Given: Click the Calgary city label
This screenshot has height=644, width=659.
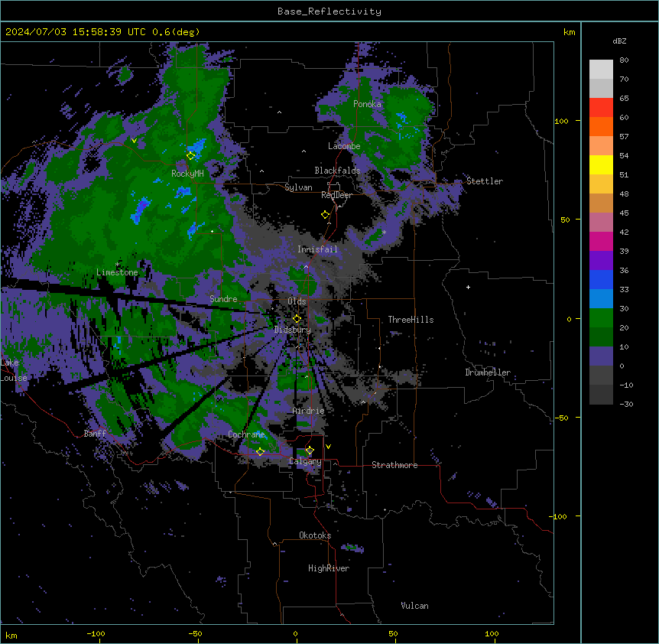Looking at the screenshot, I should click(x=305, y=461).
